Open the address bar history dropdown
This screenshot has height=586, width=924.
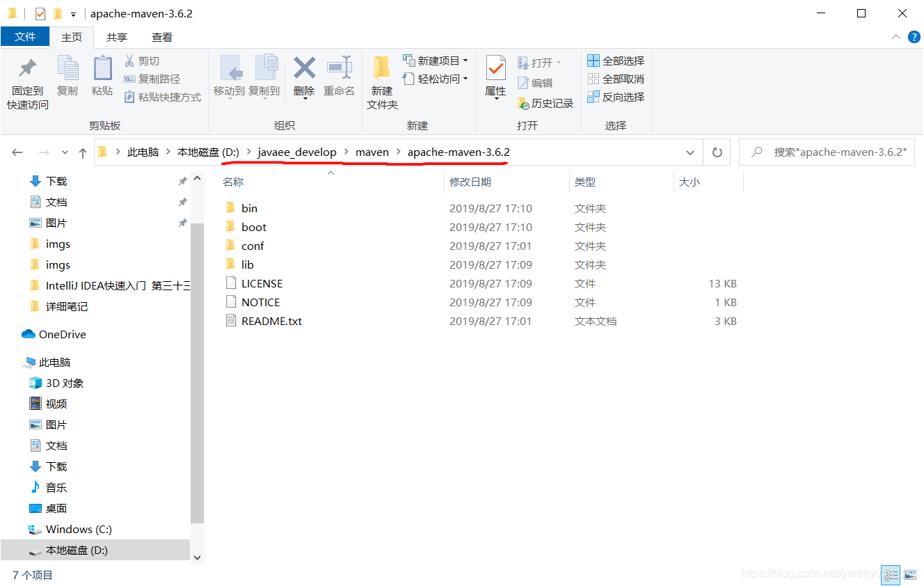click(x=690, y=152)
